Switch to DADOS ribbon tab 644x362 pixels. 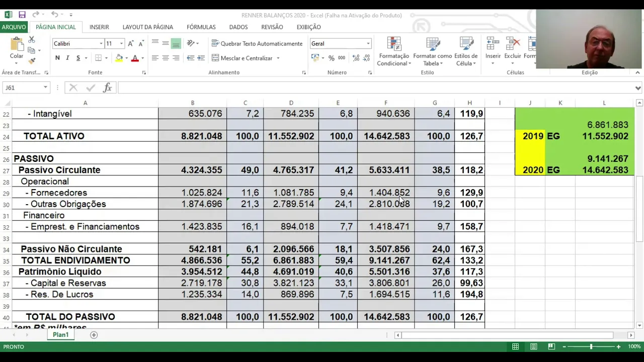(238, 27)
